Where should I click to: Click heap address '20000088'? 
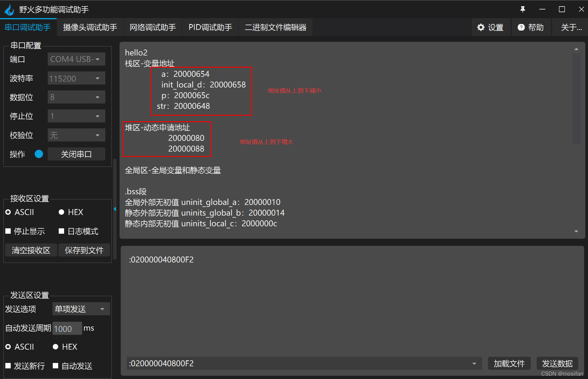pyautogui.click(x=186, y=149)
